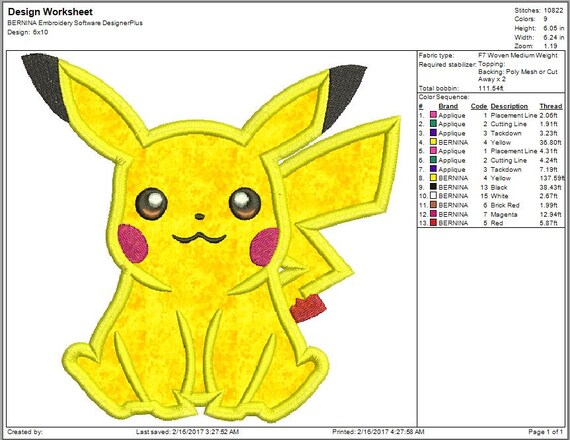Pick the purple swatch in row 7

point(433,169)
